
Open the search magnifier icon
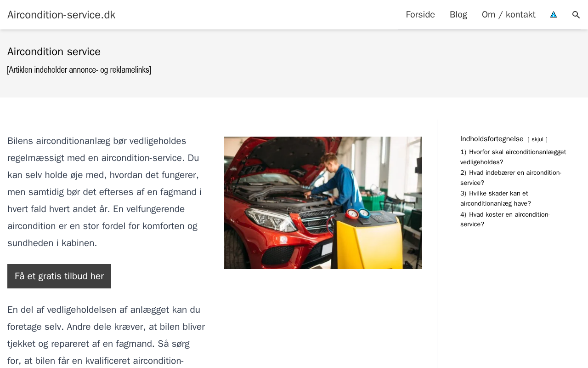click(x=576, y=15)
